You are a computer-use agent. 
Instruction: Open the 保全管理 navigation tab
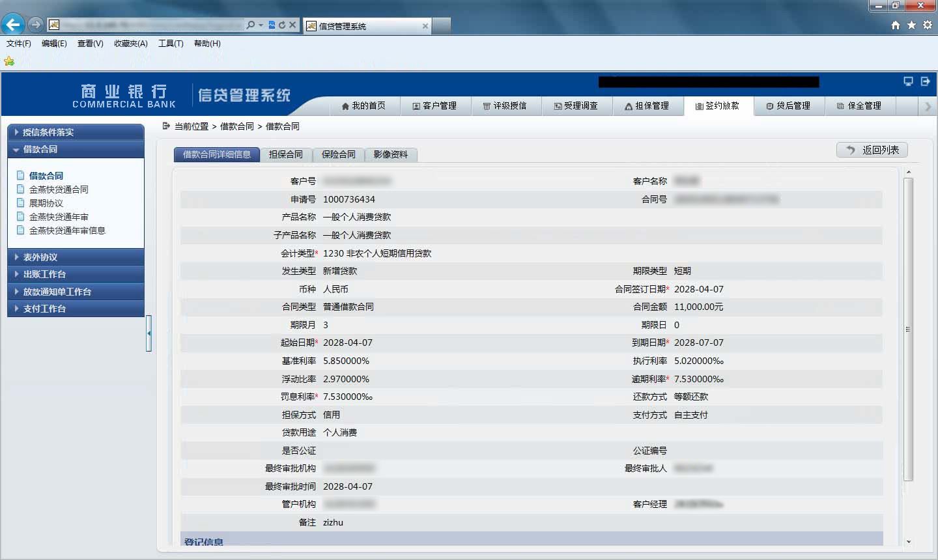pyautogui.click(x=859, y=105)
